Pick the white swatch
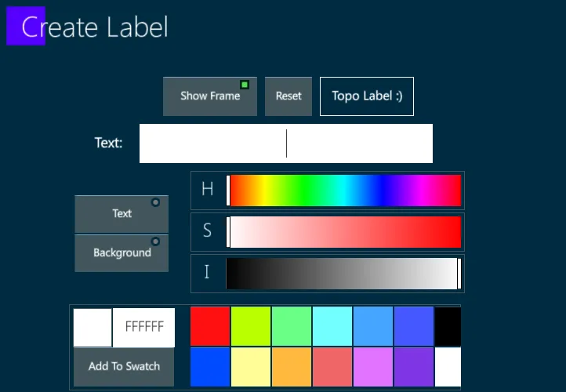The height and width of the screenshot is (392, 566). [448, 367]
